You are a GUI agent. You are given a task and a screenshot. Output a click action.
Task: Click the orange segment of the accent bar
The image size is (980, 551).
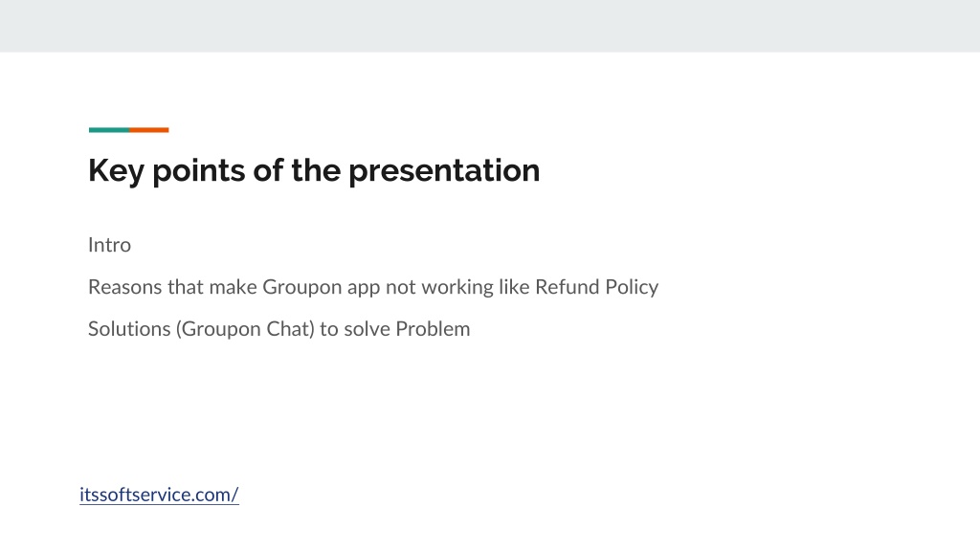(148, 130)
